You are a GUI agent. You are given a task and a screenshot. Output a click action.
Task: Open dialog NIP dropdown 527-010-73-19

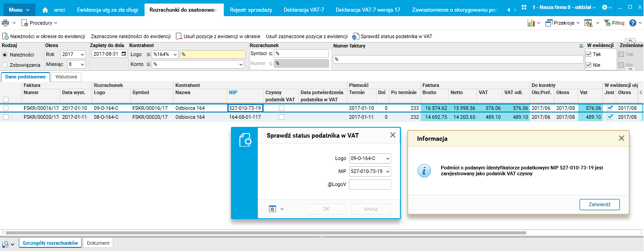click(x=370, y=171)
